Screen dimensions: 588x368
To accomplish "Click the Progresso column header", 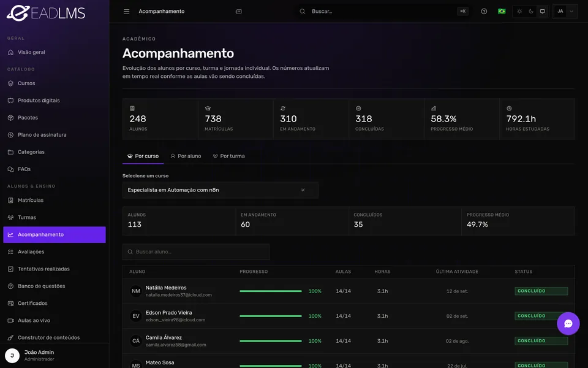I will pyautogui.click(x=254, y=272).
